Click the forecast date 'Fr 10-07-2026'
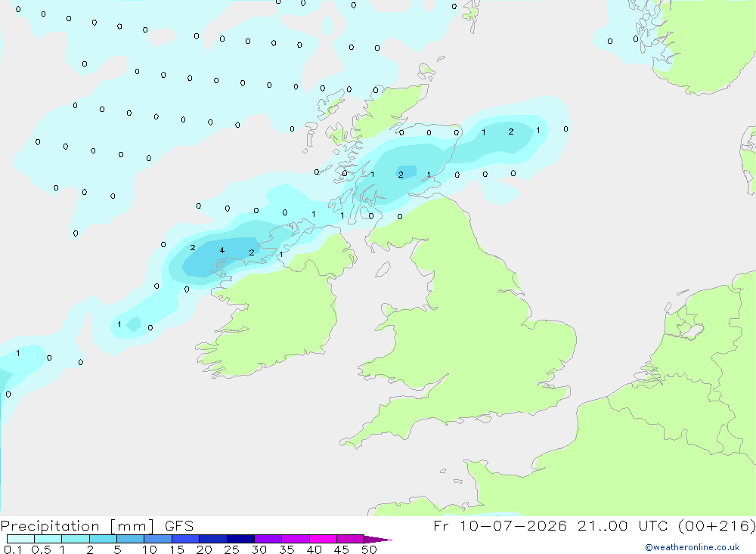The width and height of the screenshot is (756, 554). pos(500,526)
